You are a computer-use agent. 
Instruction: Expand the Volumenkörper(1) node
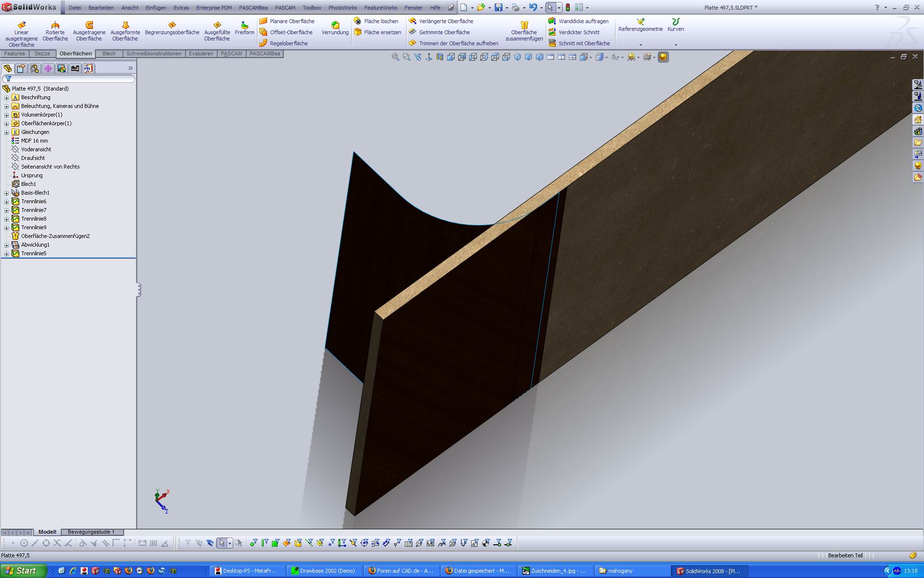click(6, 115)
